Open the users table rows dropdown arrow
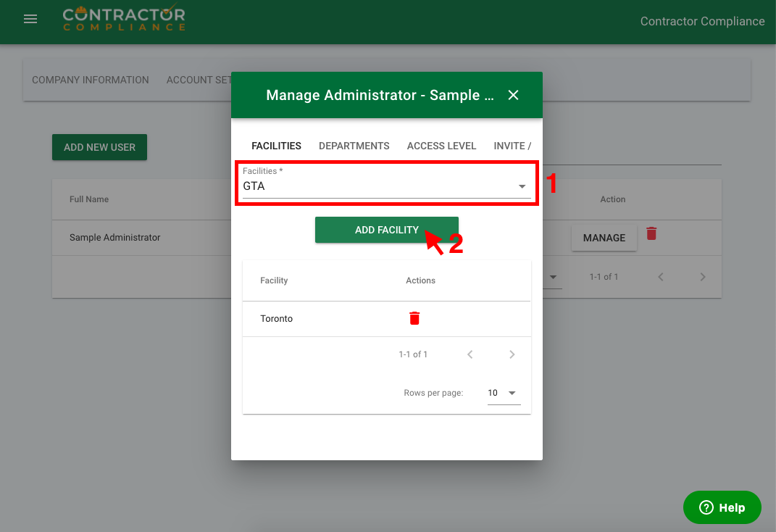776x532 pixels. (554, 277)
